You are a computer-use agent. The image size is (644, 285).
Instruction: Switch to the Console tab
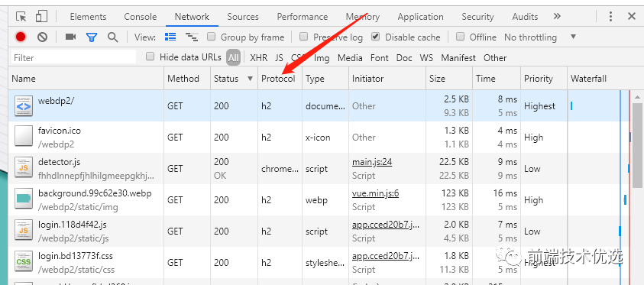tap(141, 17)
